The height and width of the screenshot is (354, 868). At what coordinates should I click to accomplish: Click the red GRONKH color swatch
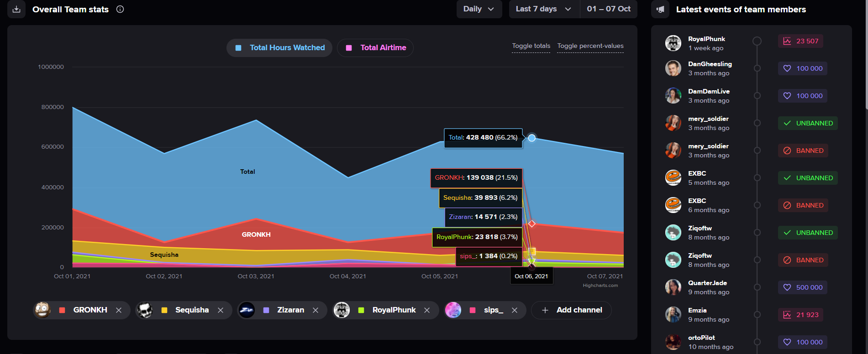point(62,310)
